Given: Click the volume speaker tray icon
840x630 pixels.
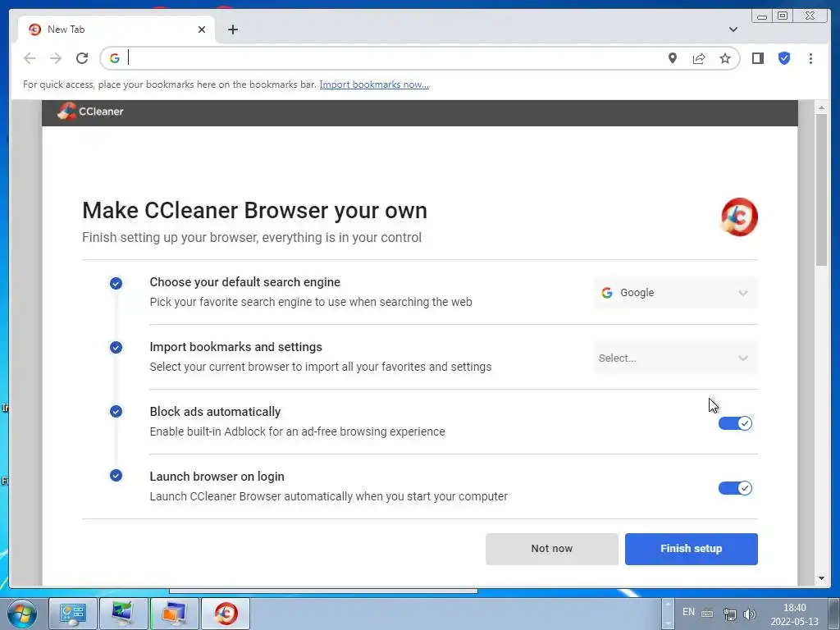Looking at the screenshot, I should [x=750, y=614].
